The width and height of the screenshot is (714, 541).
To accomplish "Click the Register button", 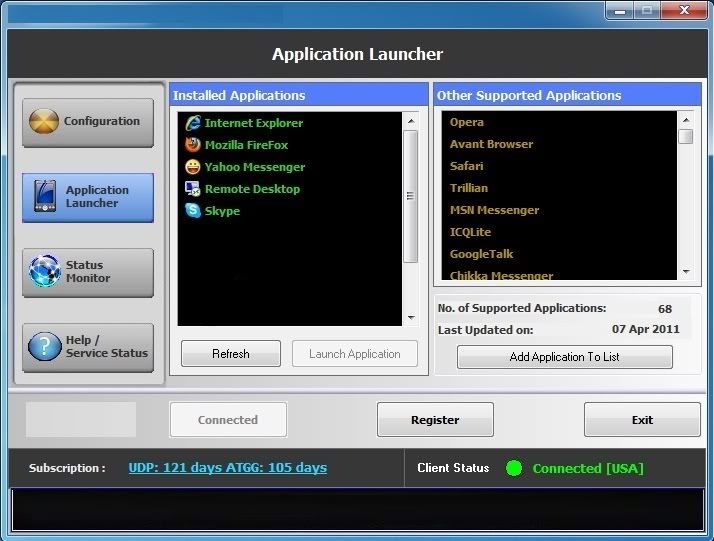I will [x=435, y=419].
